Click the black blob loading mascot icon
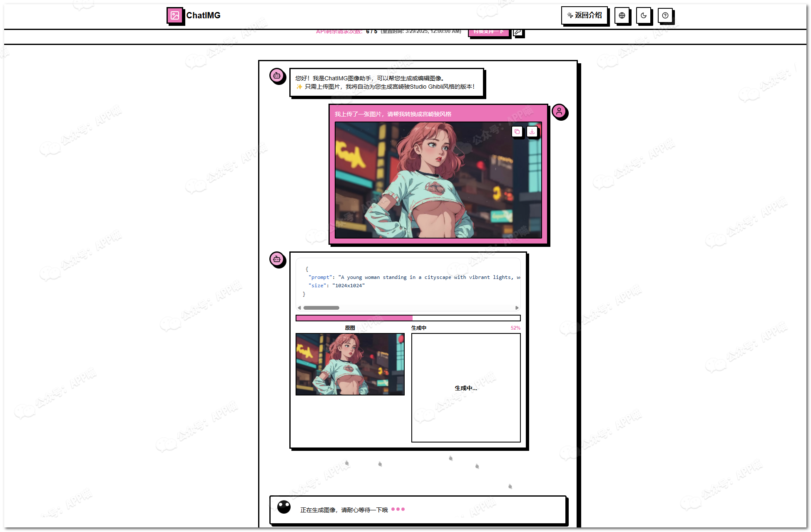The height and width of the screenshot is (532, 811). 284,507
